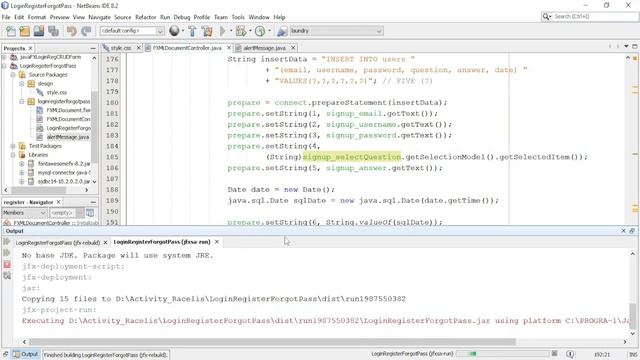Click the notification icon in the status bar
Image resolution: width=640 pixels, height=360 pixels.
570,354
